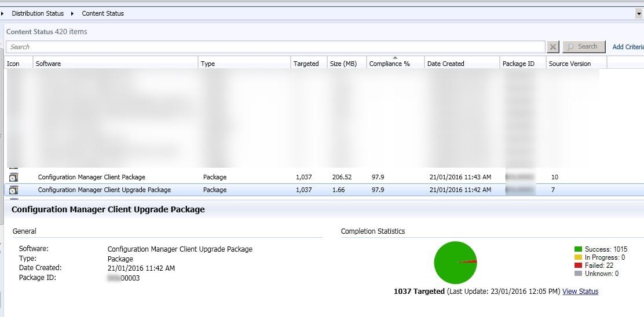Sort by the Size (MB) column header

coord(347,64)
